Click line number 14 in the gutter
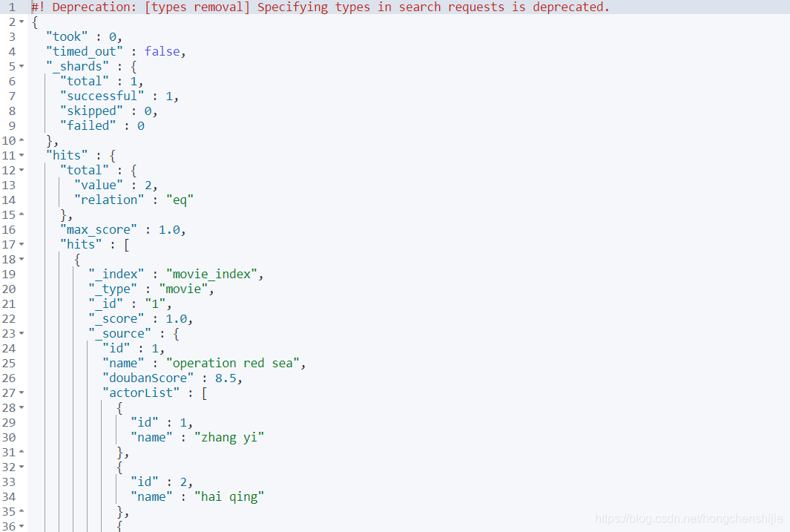790x532 pixels. (9, 200)
